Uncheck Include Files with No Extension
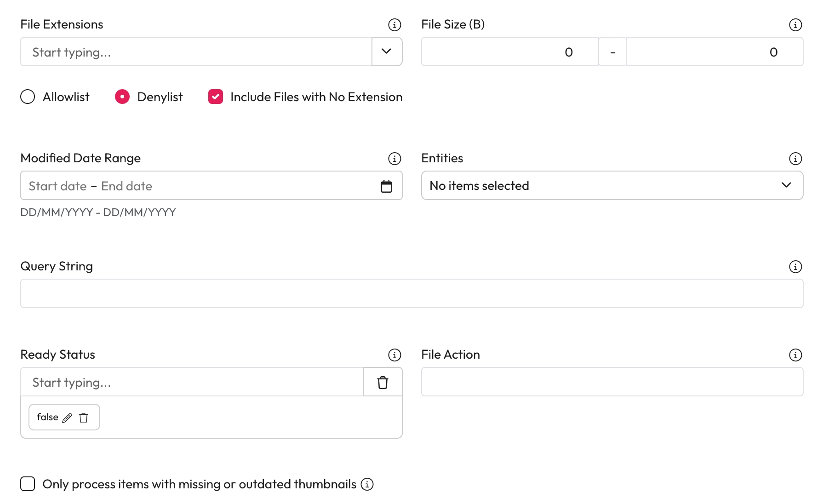The image size is (823, 504). [216, 97]
